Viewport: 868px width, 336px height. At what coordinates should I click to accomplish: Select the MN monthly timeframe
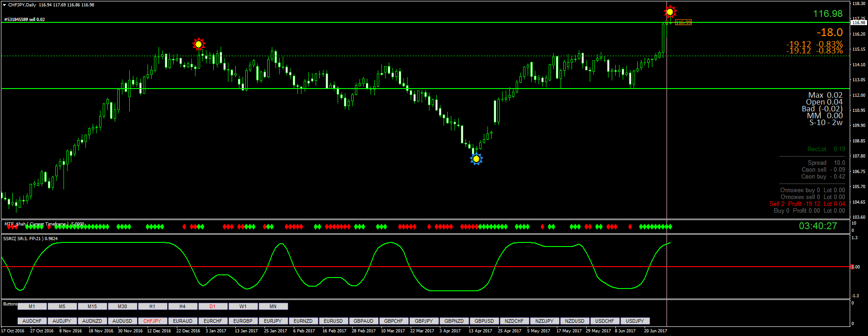pos(273,306)
